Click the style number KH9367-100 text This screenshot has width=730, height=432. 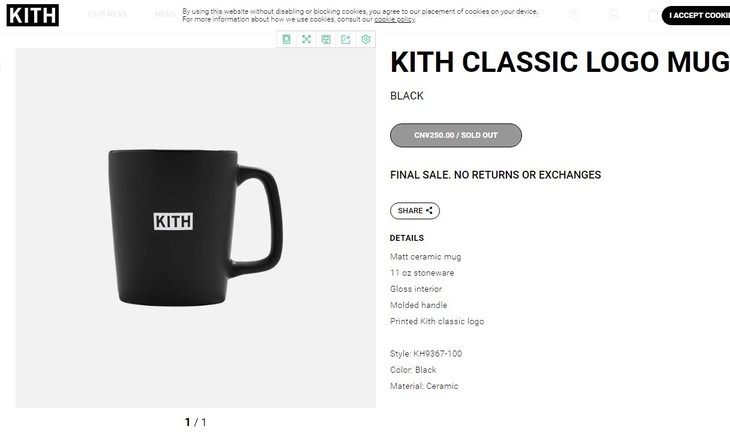[438, 354]
